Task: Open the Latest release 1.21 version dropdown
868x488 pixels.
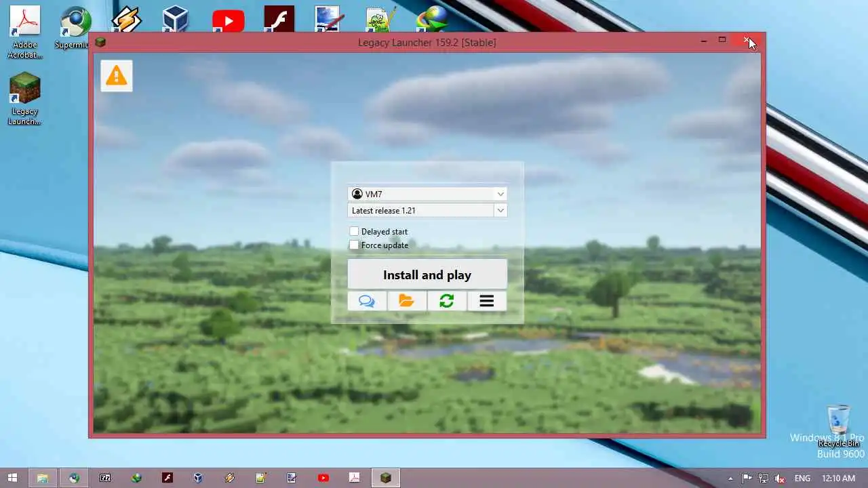Action: [x=427, y=210]
